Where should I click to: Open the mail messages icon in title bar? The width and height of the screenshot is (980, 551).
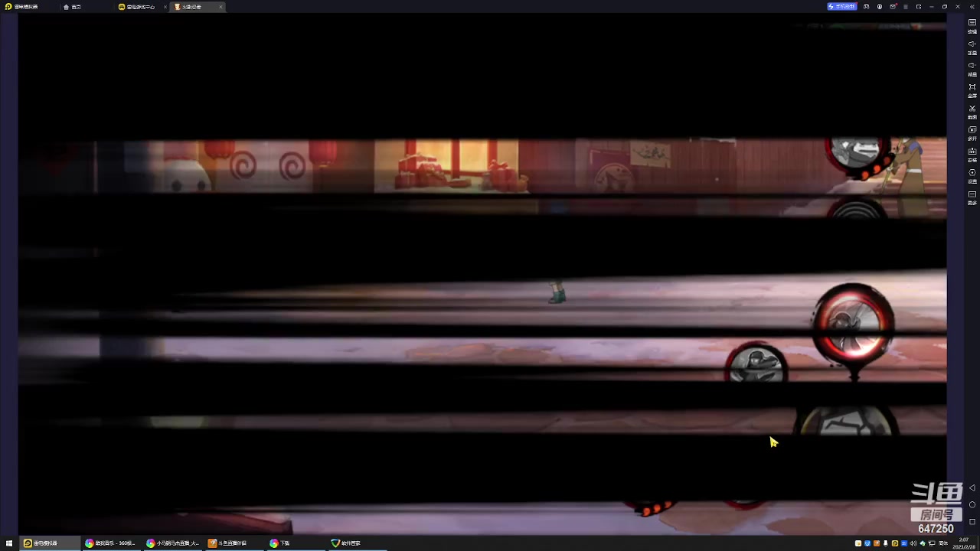tap(893, 6)
